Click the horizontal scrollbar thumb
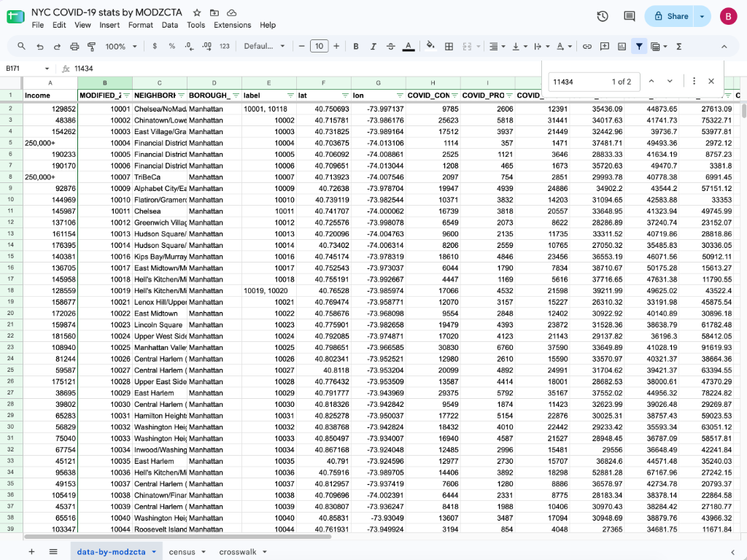 tap(178, 537)
